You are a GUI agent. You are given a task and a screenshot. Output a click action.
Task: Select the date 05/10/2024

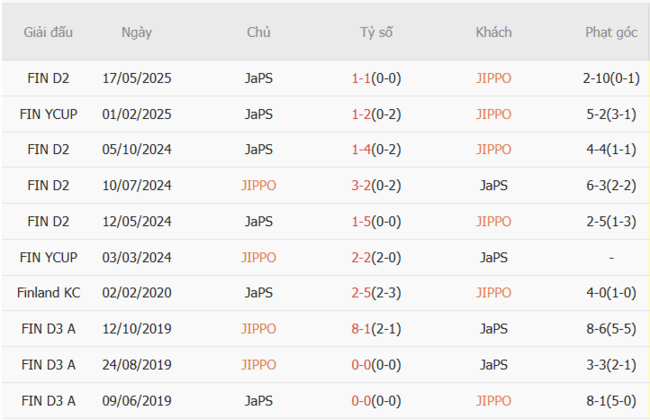point(137,149)
